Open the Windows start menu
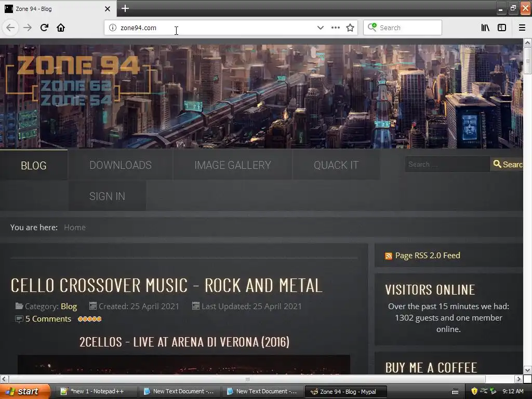This screenshot has width=532, height=399. point(25,391)
